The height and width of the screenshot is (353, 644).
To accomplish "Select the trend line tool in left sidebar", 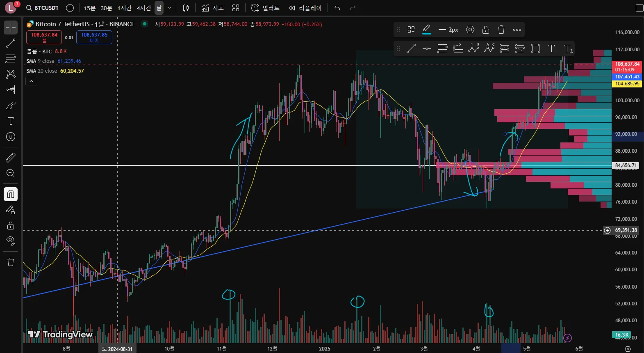I will point(11,43).
